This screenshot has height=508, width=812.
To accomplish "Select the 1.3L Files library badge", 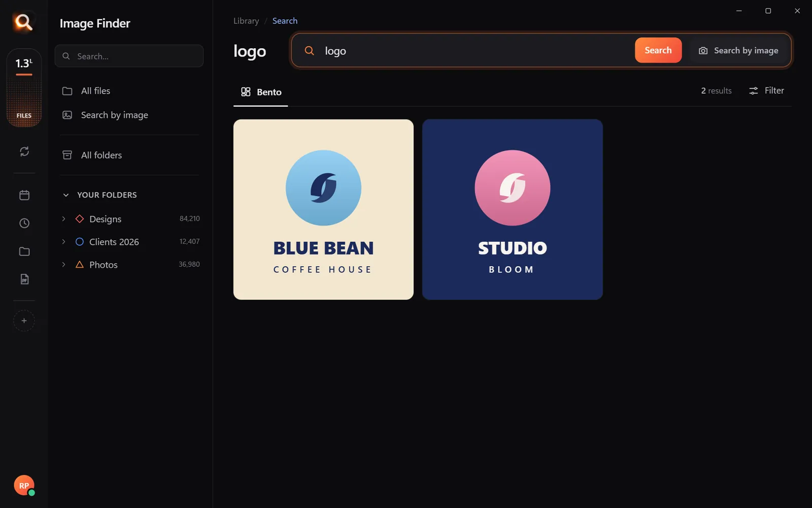I will coord(24,88).
